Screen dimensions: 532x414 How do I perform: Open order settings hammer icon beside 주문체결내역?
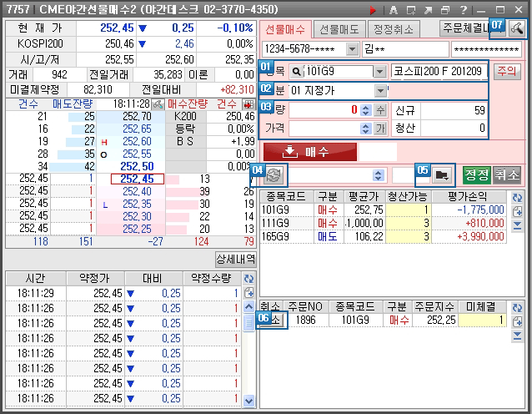[517, 28]
